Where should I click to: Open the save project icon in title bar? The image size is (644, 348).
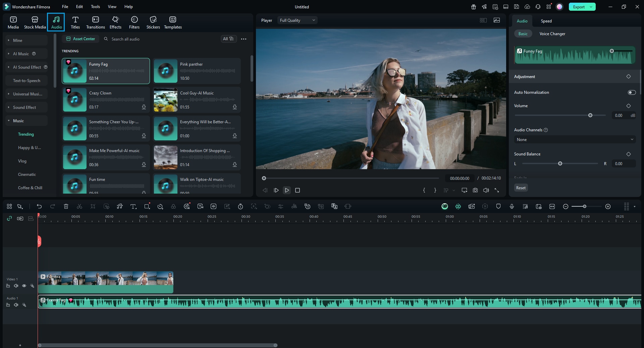[x=517, y=7]
